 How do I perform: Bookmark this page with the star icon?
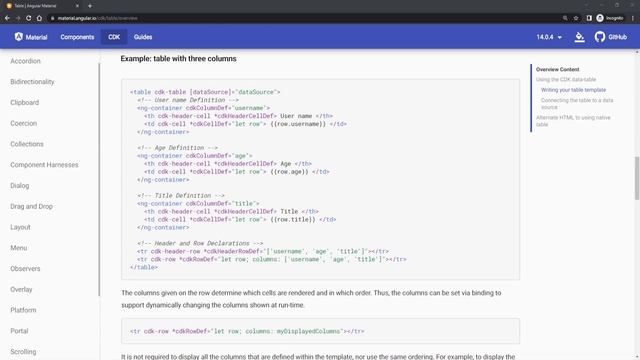pyautogui.click(x=576, y=18)
